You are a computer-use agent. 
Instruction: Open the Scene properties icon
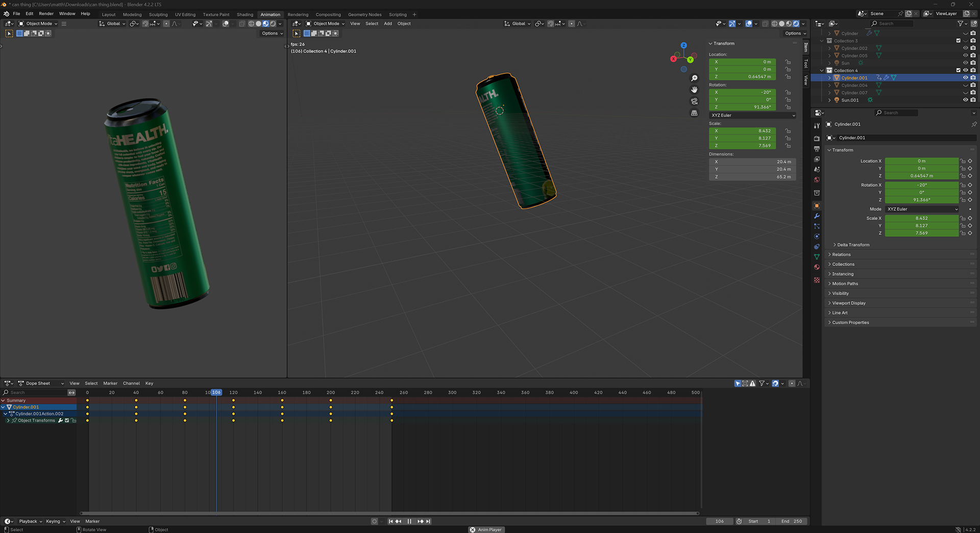[x=817, y=169]
